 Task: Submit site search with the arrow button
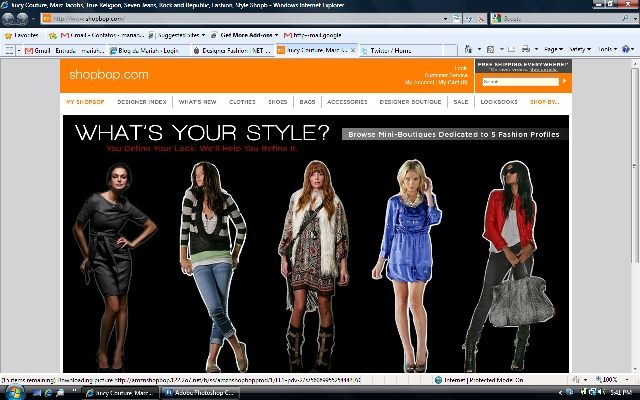564,81
